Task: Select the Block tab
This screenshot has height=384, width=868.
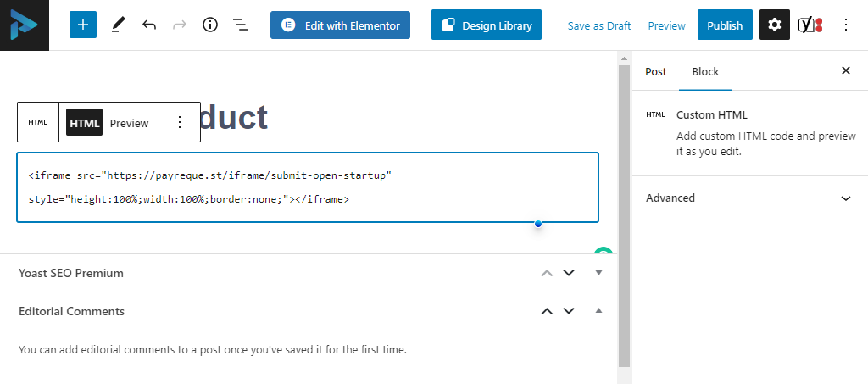Action: (705, 71)
